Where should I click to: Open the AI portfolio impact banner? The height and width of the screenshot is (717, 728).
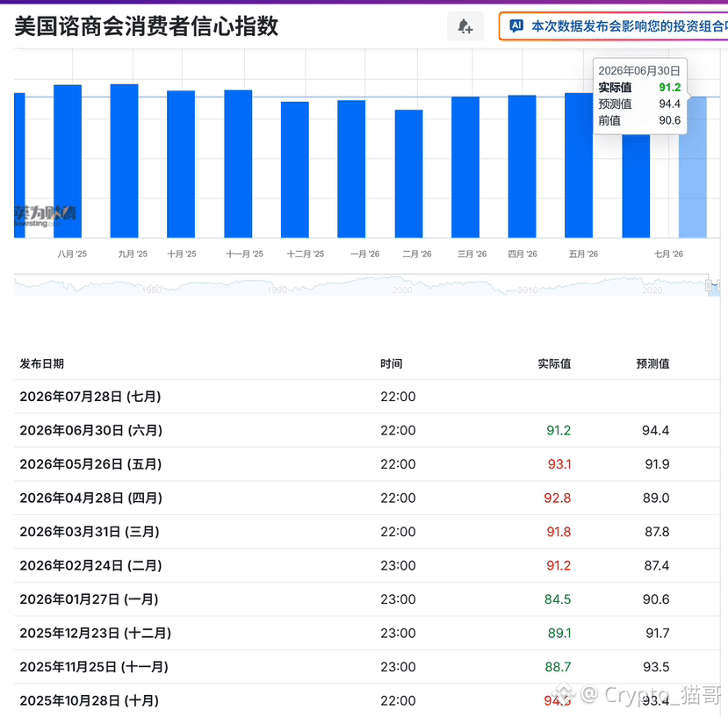(x=614, y=26)
